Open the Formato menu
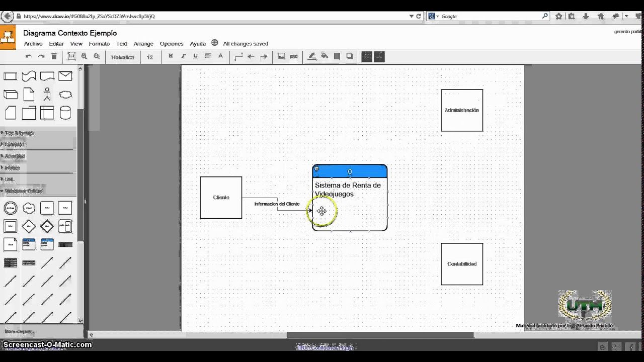This screenshot has width=644, height=362. point(99,44)
